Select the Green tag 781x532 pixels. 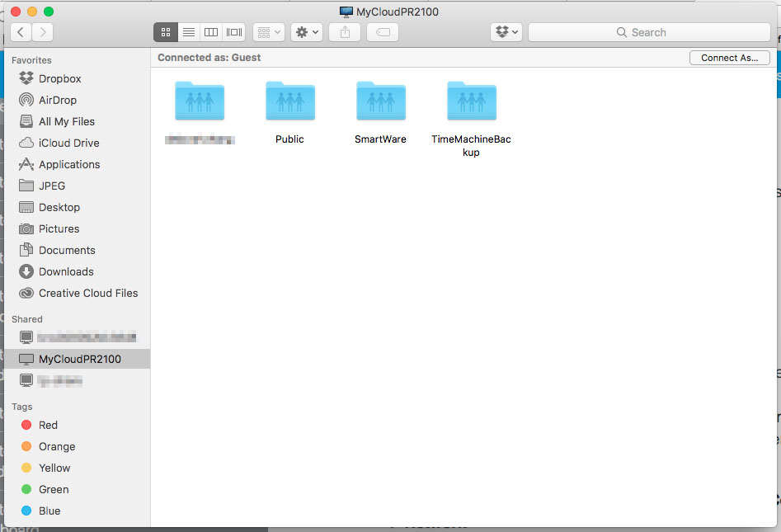pos(77,489)
